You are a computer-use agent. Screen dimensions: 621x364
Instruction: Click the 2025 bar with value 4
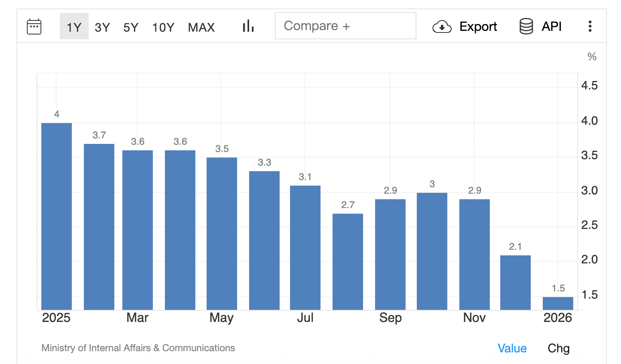click(57, 216)
